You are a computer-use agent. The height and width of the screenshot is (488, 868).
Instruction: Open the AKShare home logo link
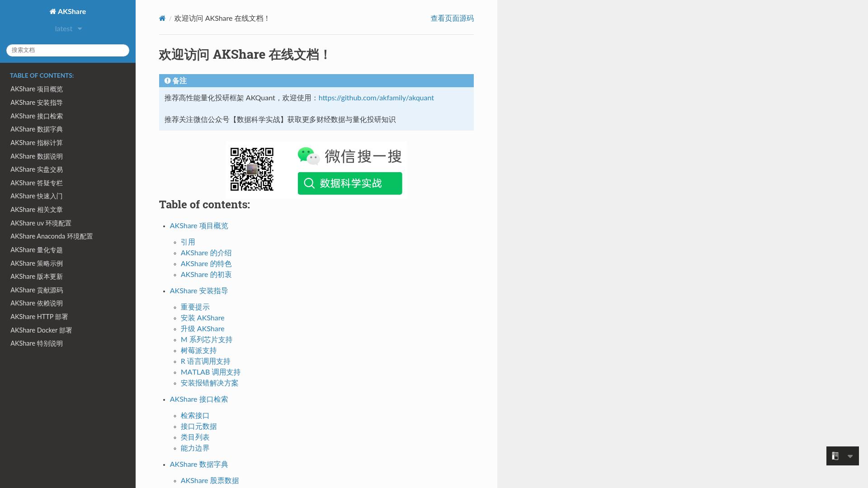click(x=68, y=12)
